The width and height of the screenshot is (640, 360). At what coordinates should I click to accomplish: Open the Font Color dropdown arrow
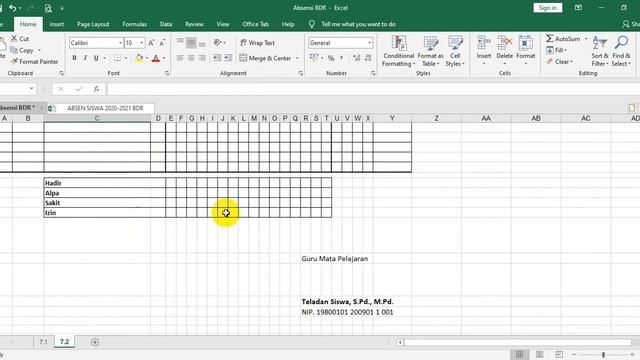tap(164, 58)
